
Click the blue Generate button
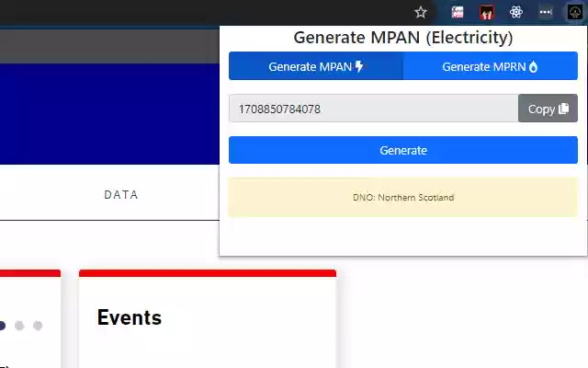click(403, 150)
